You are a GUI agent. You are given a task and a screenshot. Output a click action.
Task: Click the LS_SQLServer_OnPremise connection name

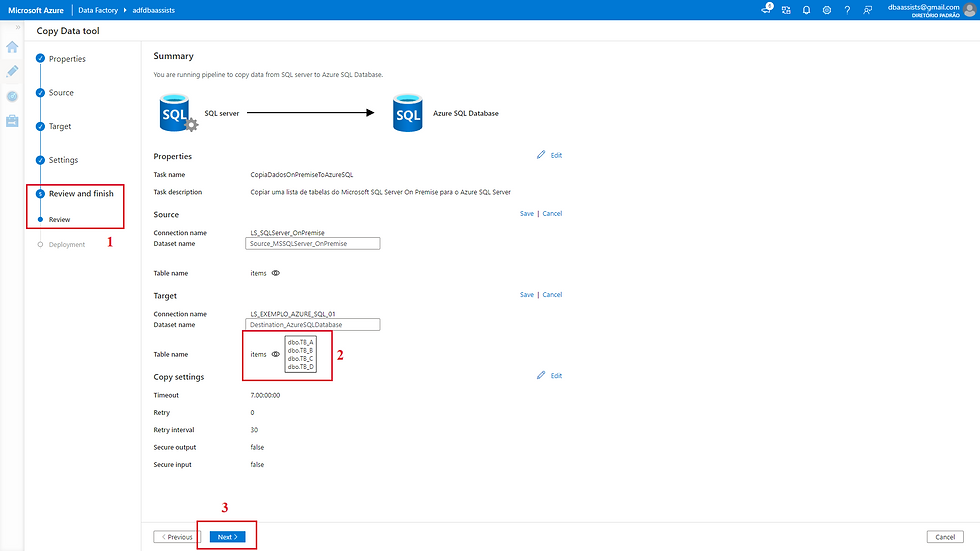(288, 232)
